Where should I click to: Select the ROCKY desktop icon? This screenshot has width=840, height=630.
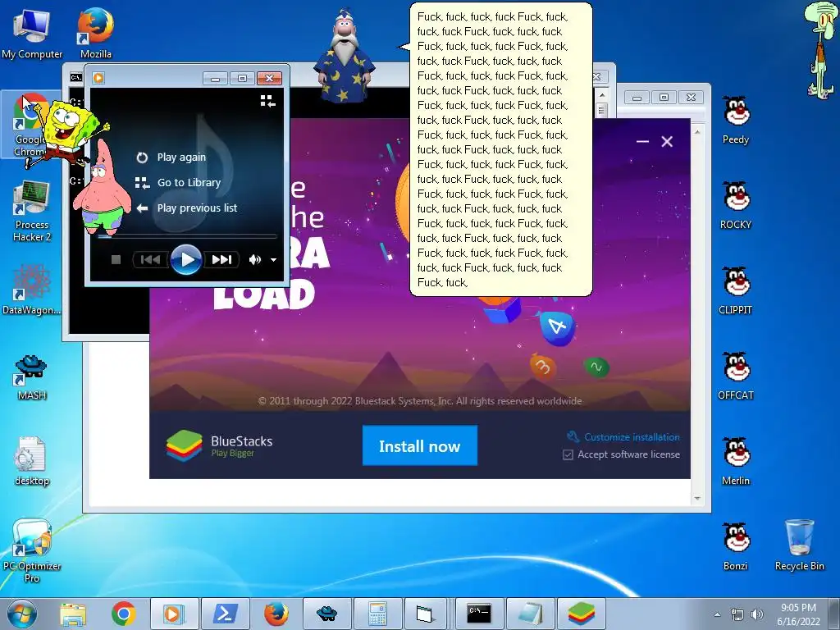(736, 205)
